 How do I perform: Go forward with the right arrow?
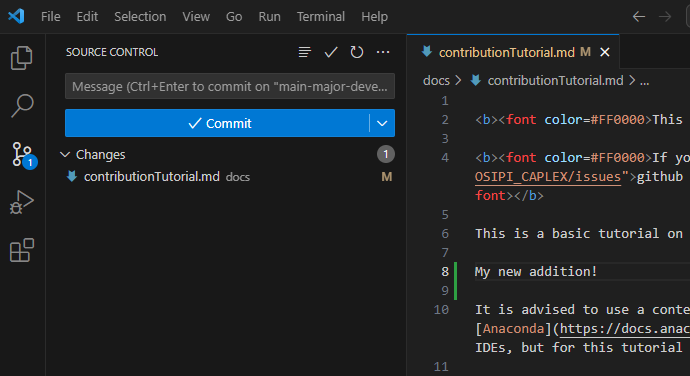pos(665,17)
